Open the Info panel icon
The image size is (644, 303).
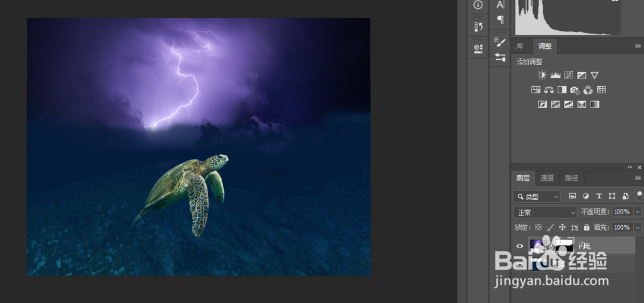[x=478, y=5]
